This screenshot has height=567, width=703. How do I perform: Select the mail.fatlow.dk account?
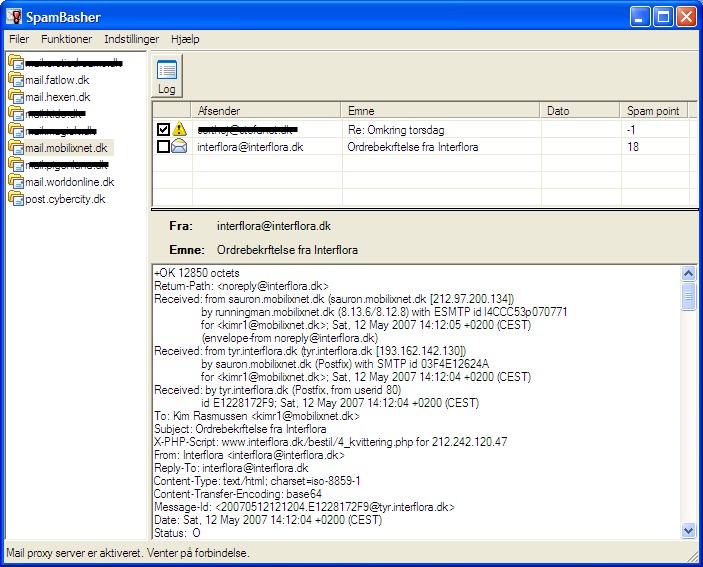[x=57, y=80]
